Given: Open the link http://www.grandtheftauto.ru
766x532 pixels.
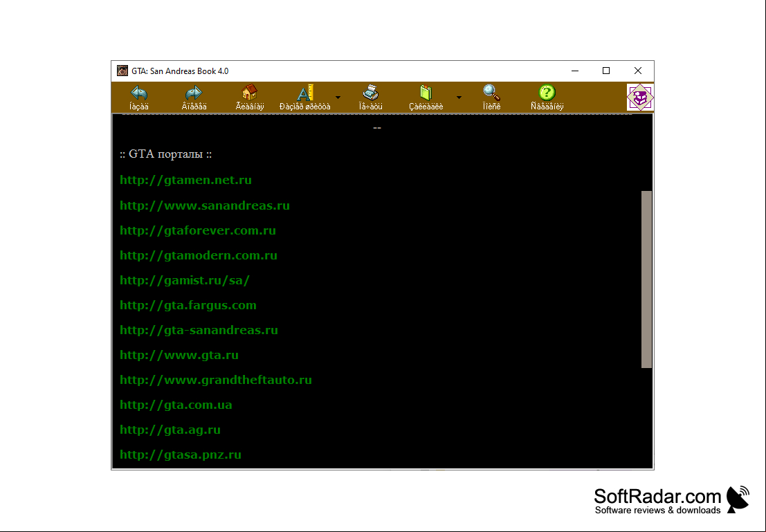Looking at the screenshot, I should (216, 380).
